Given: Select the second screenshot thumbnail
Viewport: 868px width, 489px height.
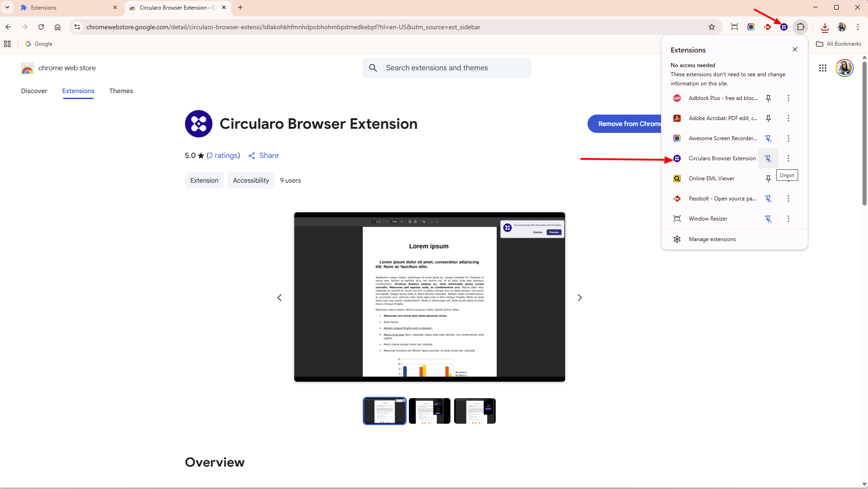Looking at the screenshot, I should [x=429, y=410].
